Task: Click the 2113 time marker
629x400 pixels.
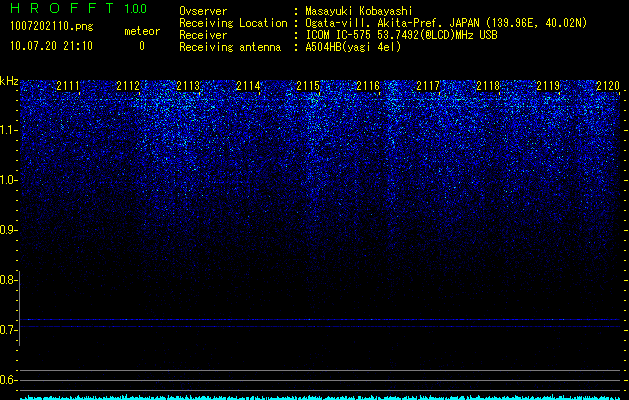Action: point(188,86)
